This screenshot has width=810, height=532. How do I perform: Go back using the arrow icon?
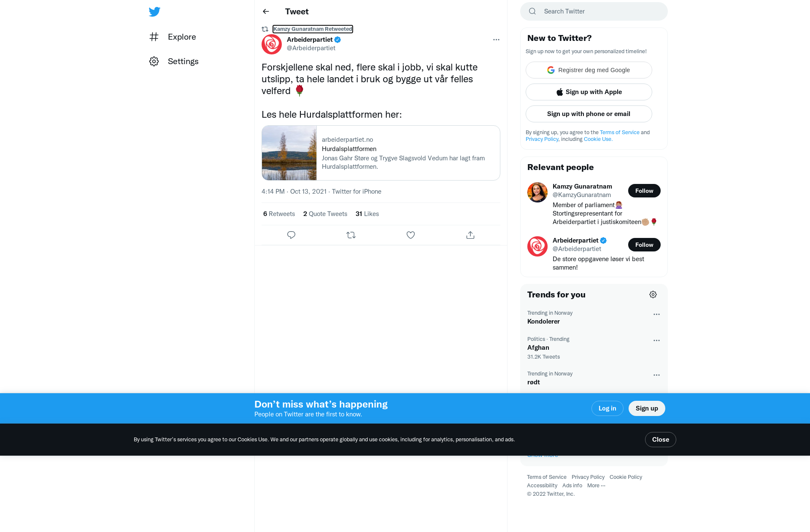[266, 11]
